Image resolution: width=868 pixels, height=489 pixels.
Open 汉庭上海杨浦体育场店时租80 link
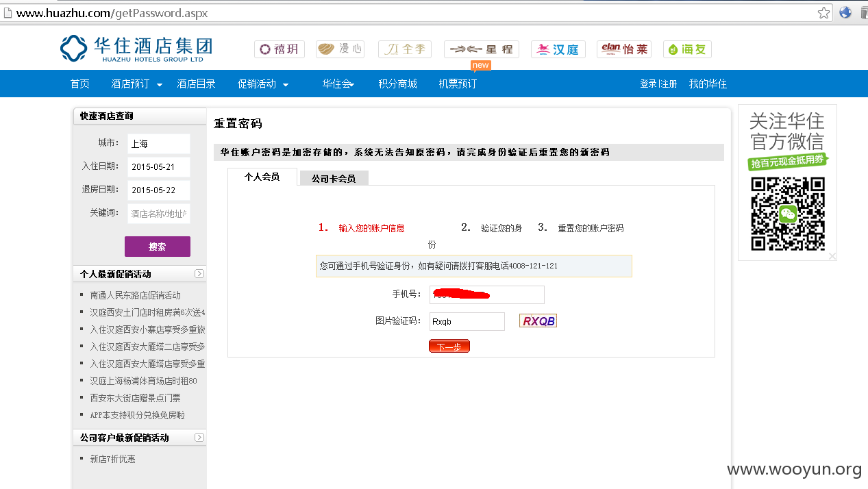pos(143,381)
